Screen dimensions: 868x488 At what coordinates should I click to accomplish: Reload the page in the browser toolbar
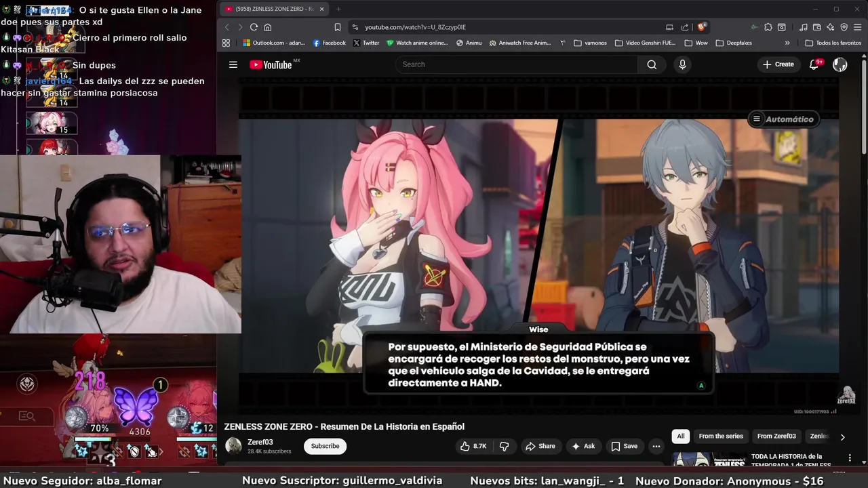(254, 27)
